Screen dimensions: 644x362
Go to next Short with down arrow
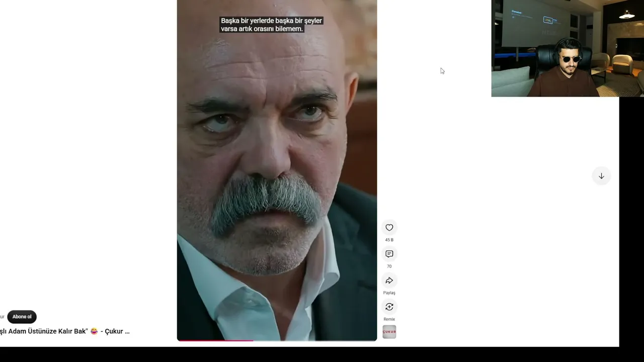pyautogui.click(x=601, y=176)
